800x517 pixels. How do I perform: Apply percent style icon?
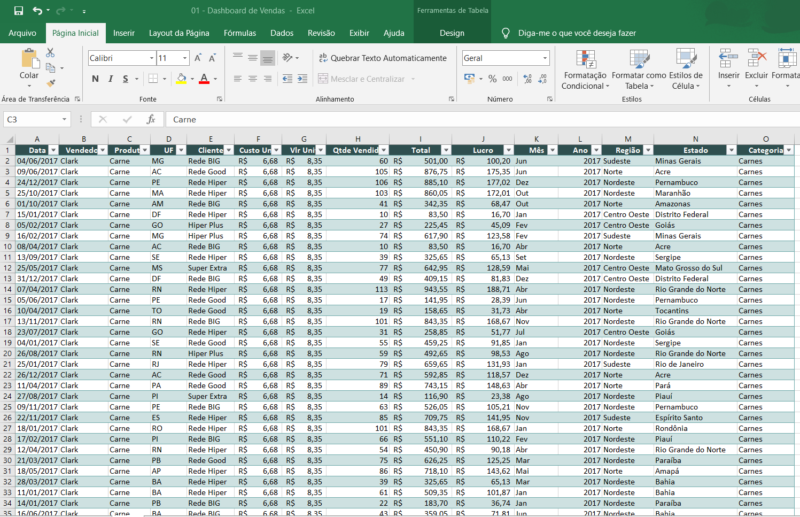(x=492, y=79)
